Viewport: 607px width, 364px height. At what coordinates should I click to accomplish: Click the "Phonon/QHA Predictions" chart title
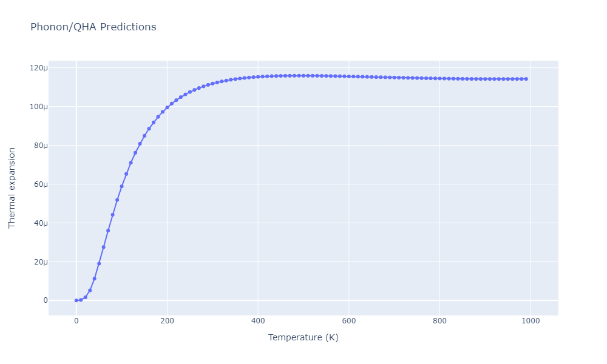tap(93, 27)
